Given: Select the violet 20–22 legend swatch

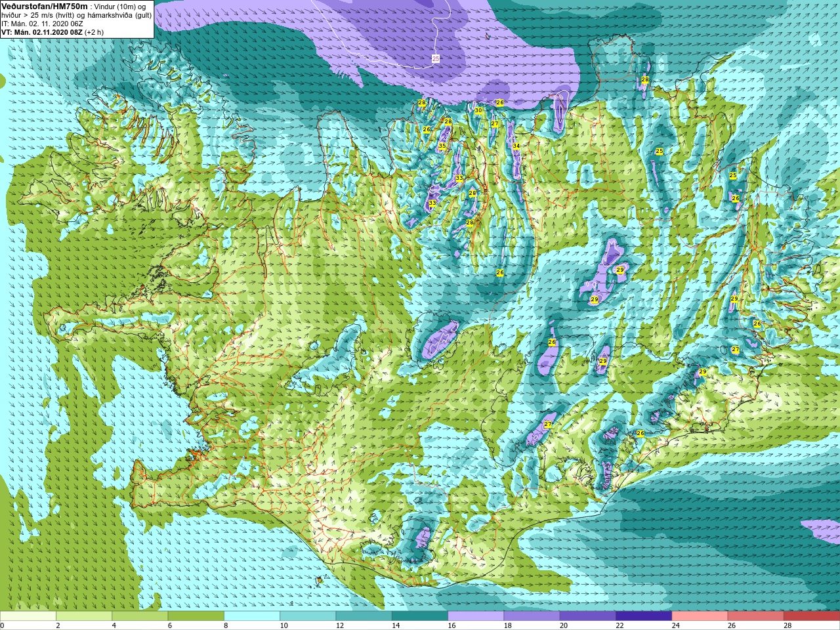Looking at the screenshot, I should (587, 616).
